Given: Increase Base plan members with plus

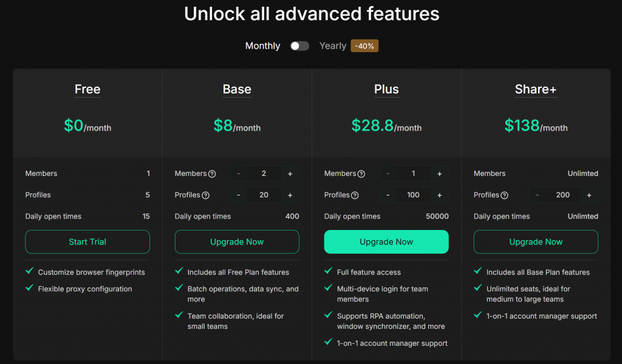Looking at the screenshot, I should tap(290, 174).
